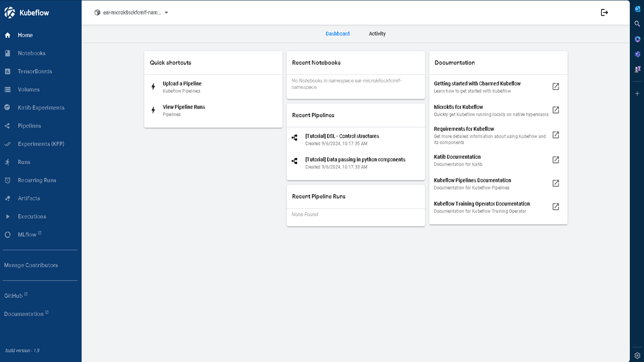Click the Executions play icon
The image size is (644, 362).
point(8,216)
